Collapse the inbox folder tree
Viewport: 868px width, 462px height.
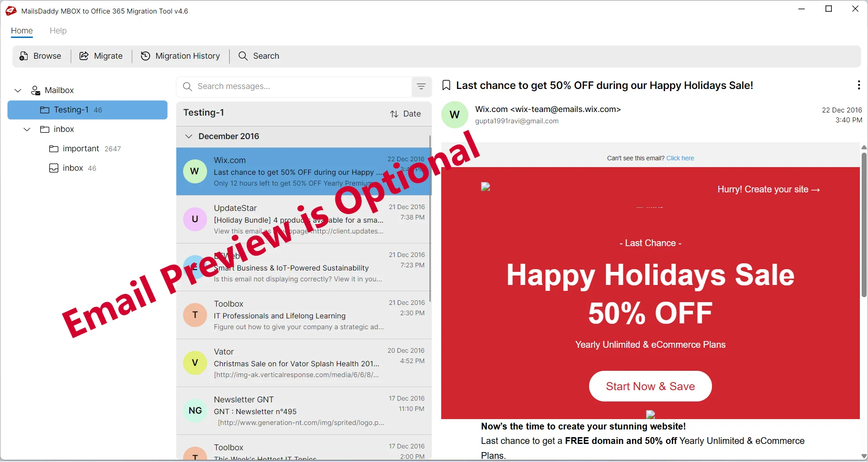tap(27, 129)
